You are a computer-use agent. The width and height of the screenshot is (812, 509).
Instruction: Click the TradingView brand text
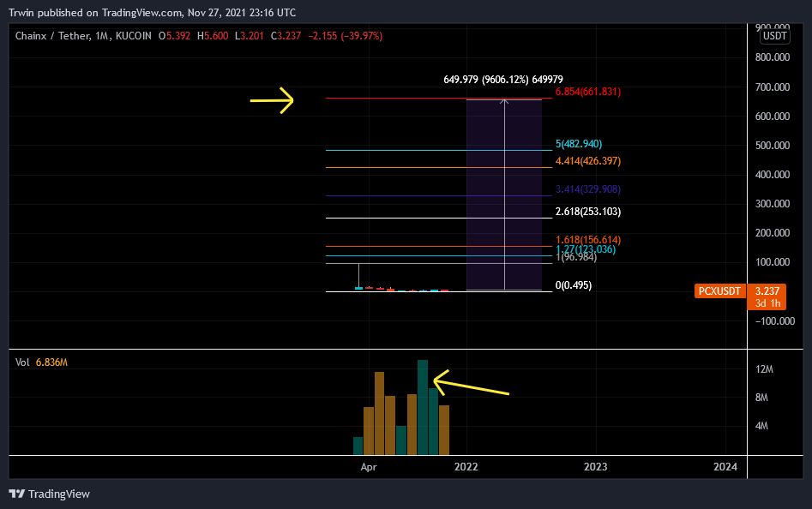pyautogui.click(x=59, y=494)
